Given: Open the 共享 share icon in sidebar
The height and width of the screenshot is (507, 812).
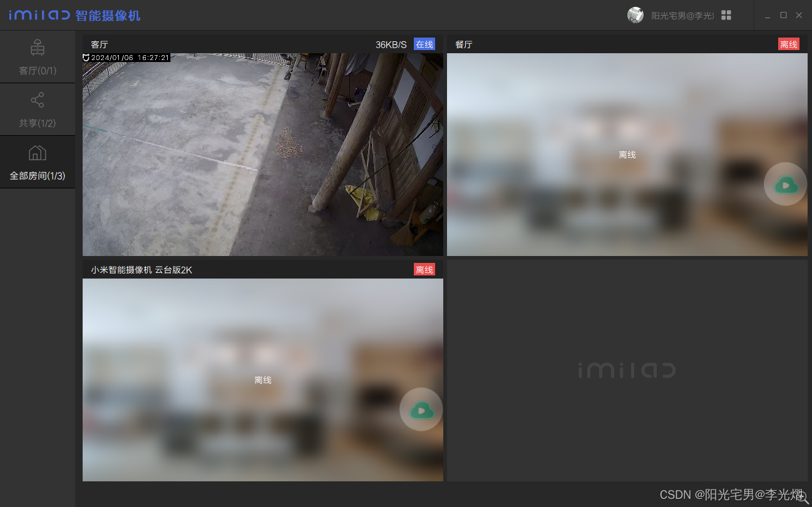Looking at the screenshot, I should click(x=38, y=100).
